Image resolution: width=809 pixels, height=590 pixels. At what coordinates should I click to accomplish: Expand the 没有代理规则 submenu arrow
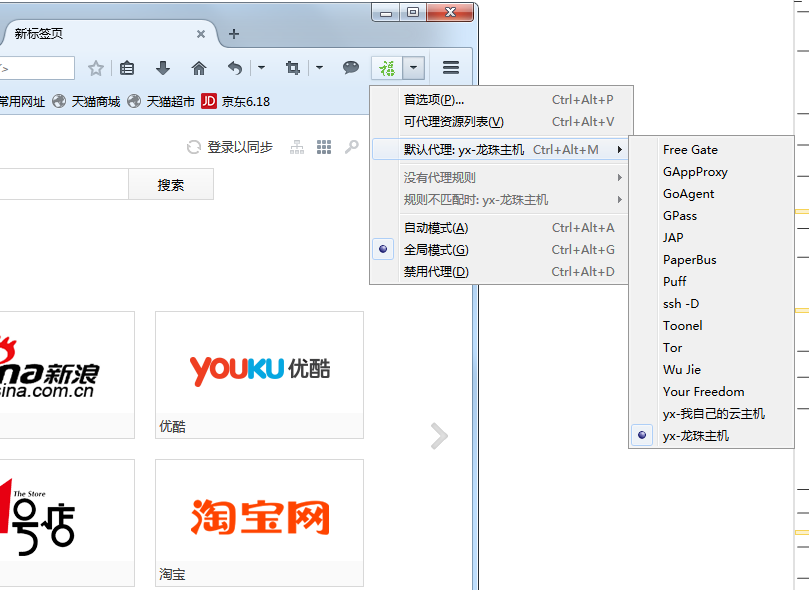point(620,178)
